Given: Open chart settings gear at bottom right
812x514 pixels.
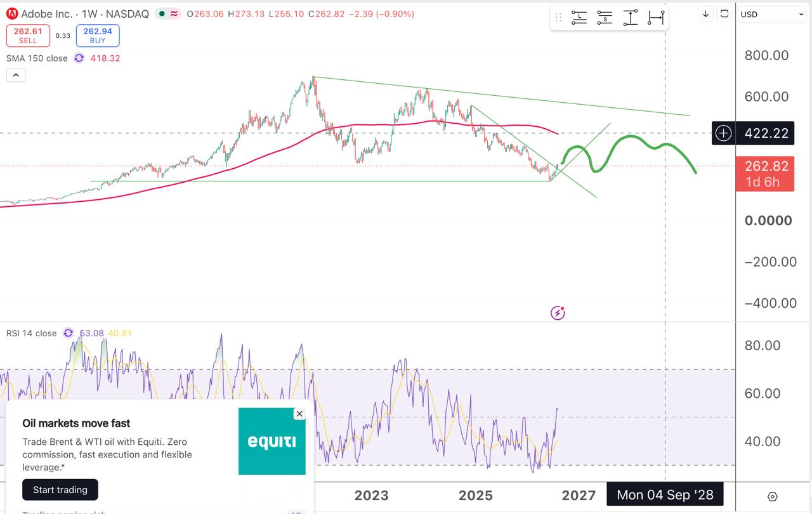Looking at the screenshot, I should tap(773, 496).
